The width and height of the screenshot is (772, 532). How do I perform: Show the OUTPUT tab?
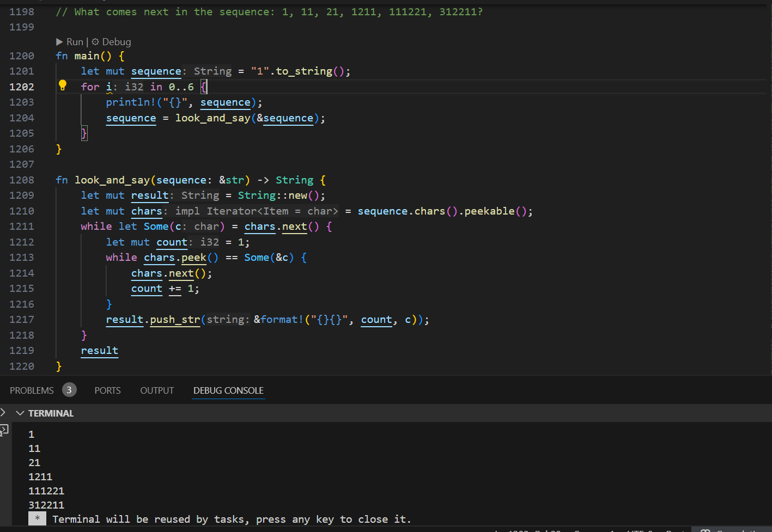157,390
